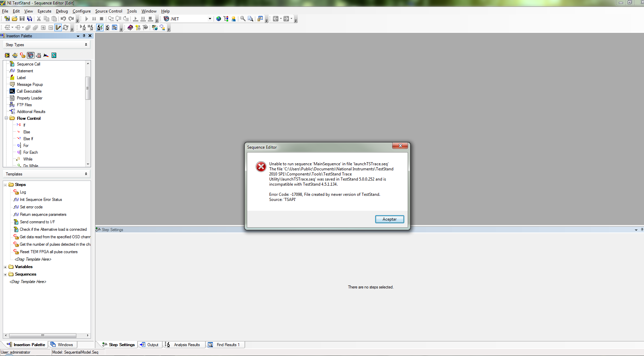Expand the Sequences folder

(x=5, y=275)
